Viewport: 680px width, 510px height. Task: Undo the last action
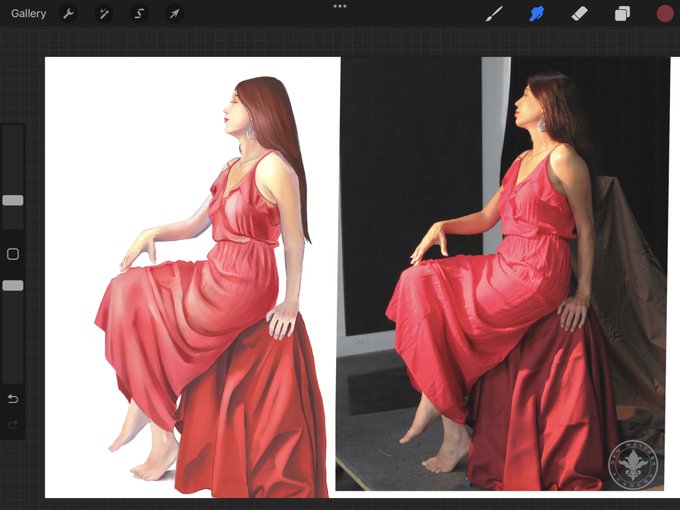click(x=13, y=399)
